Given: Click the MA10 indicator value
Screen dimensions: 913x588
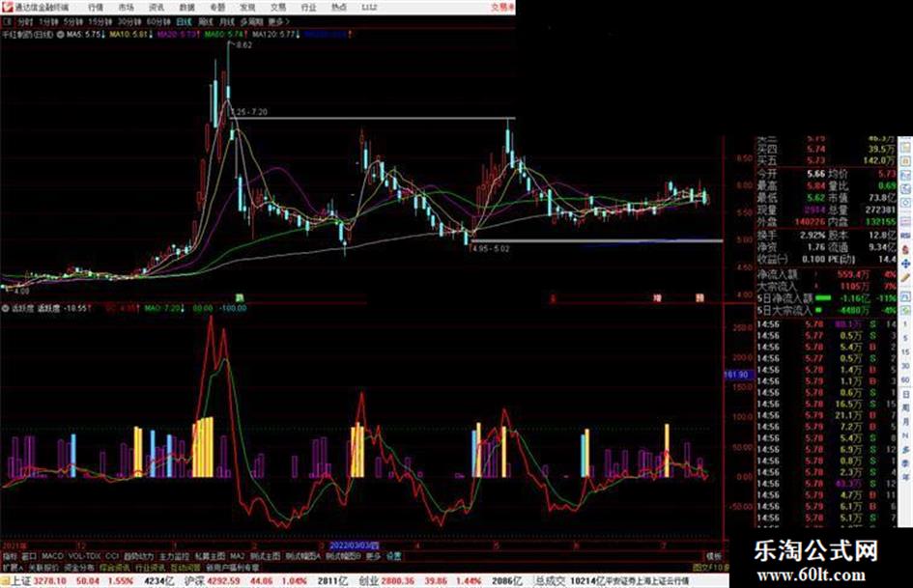Looking at the screenshot, I should [x=131, y=35].
